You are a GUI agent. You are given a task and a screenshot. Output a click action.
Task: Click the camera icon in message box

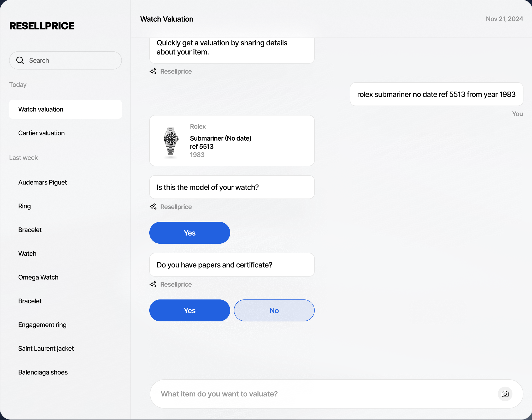(505, 394)
